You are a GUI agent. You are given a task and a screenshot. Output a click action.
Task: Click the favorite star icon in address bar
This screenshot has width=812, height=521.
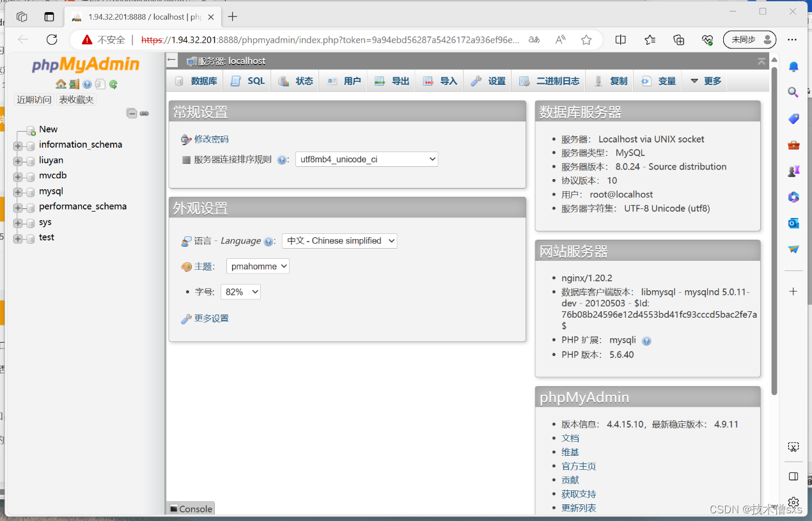586,40
